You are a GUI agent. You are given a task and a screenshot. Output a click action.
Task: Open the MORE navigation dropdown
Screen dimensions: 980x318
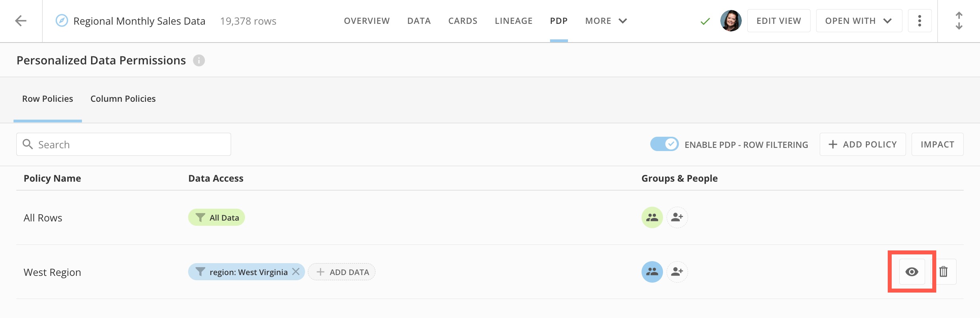(605, 21)
